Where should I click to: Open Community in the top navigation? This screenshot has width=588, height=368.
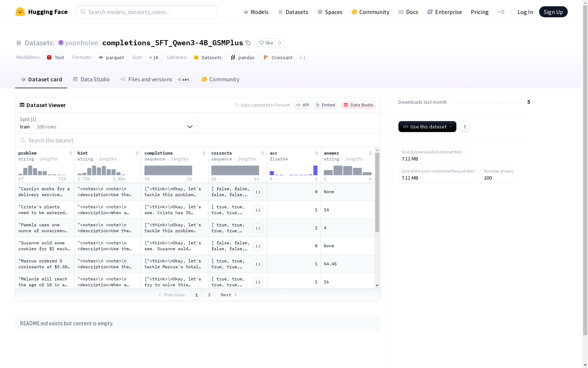point(370,12)
